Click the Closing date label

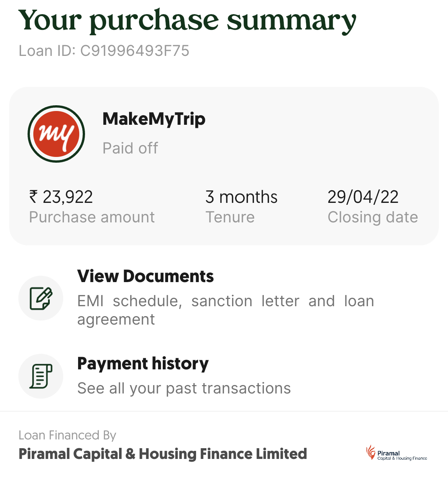373,217
